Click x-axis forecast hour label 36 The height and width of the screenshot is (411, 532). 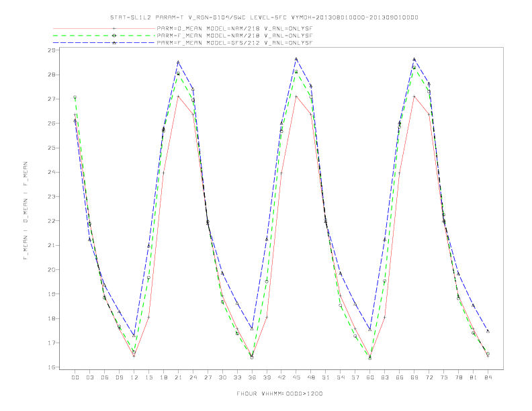[252, 377]
